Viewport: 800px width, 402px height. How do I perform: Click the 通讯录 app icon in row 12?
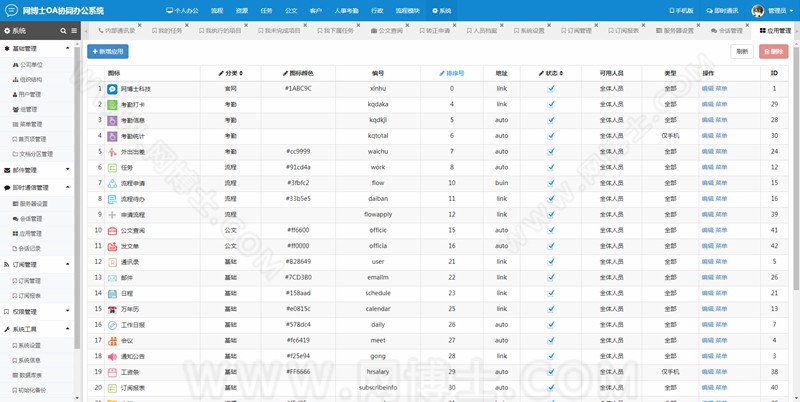click(x=112, y=262)
